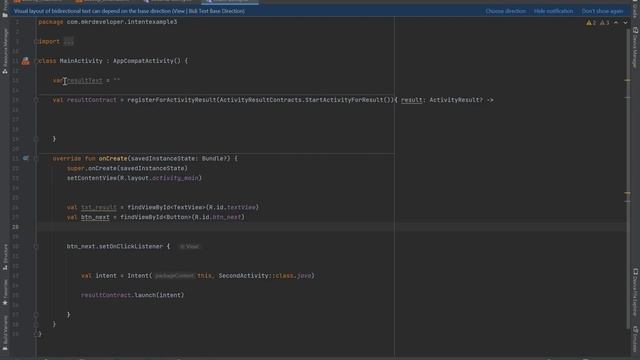The width and height of the screenshot is (640, 360).
Task: Open the Build Variants tool window
Action: [x=5, y=333]
